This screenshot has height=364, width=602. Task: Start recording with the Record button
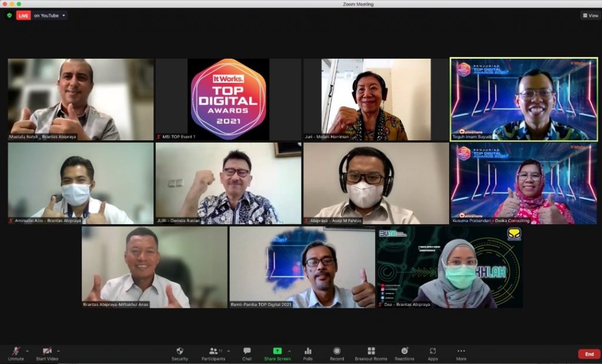point(337,353)
